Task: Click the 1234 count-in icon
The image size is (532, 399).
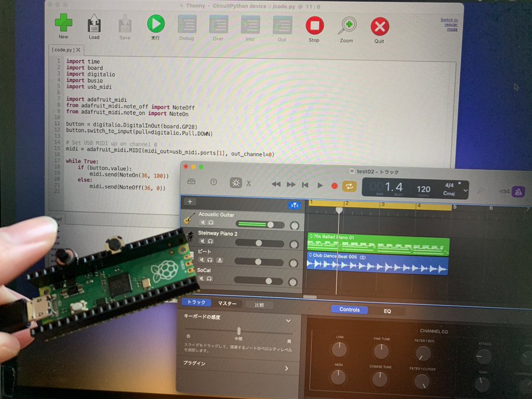Action: (x=505, y=191)
